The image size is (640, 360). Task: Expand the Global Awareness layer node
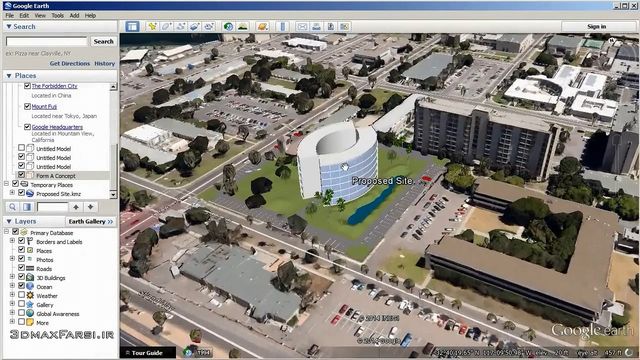click(12, 313)
